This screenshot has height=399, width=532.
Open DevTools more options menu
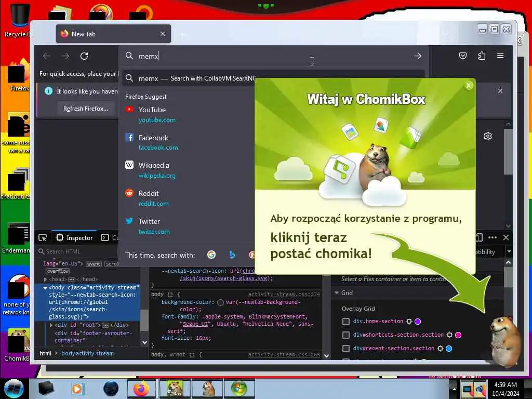pos(493,237)
